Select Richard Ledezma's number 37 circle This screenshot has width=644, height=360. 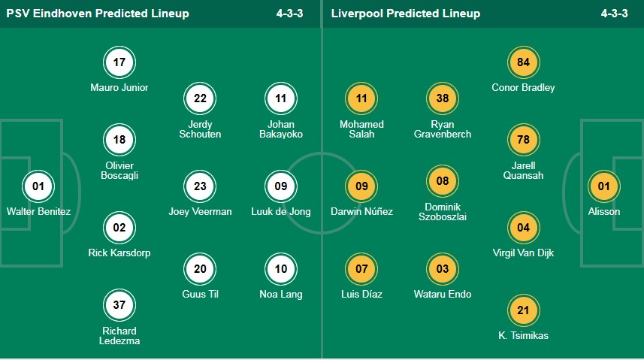[x=119, y=305]
